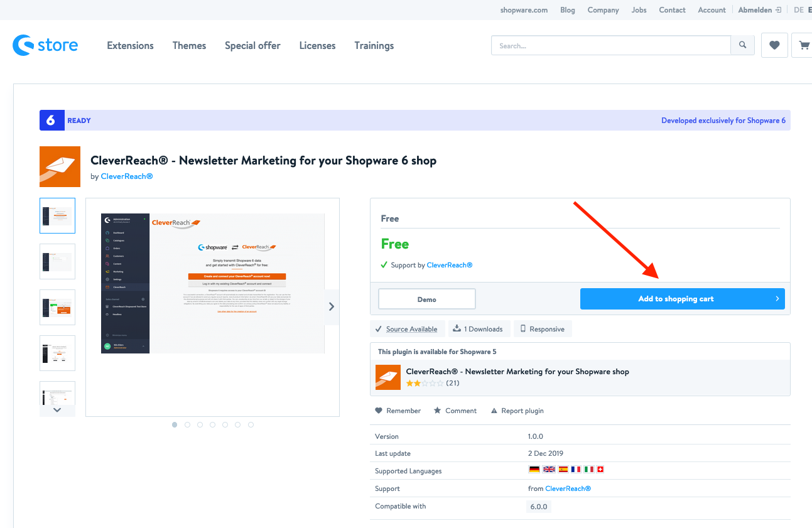Click the UK flag language icon

coord(549,469)
